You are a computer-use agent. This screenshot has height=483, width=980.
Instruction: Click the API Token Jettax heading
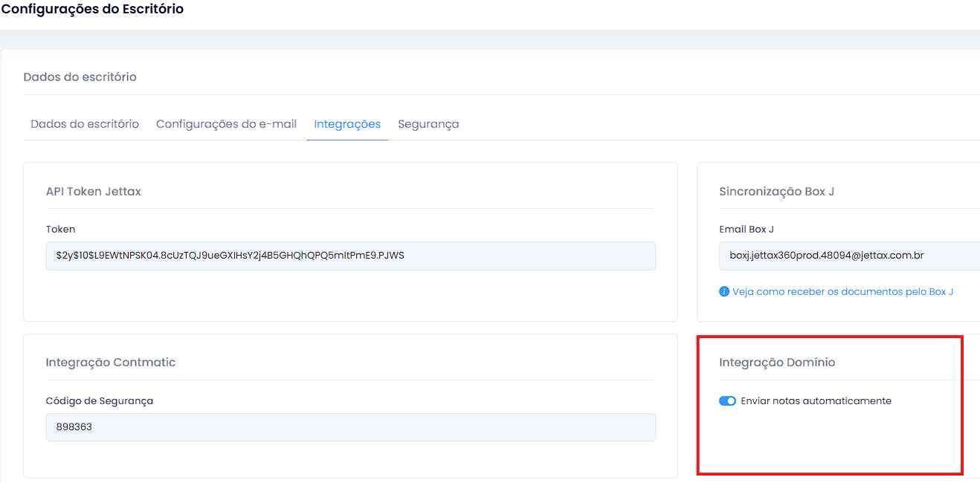point(94,192)
